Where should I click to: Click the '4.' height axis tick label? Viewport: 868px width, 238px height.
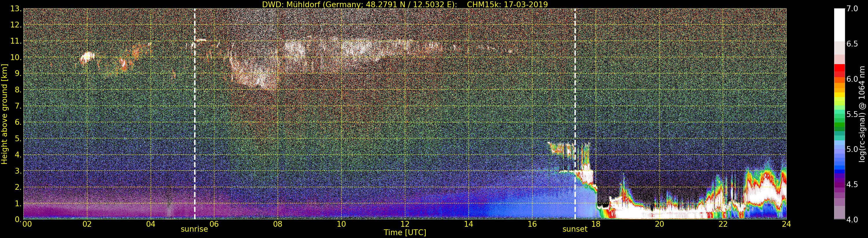tap(18, 155)
